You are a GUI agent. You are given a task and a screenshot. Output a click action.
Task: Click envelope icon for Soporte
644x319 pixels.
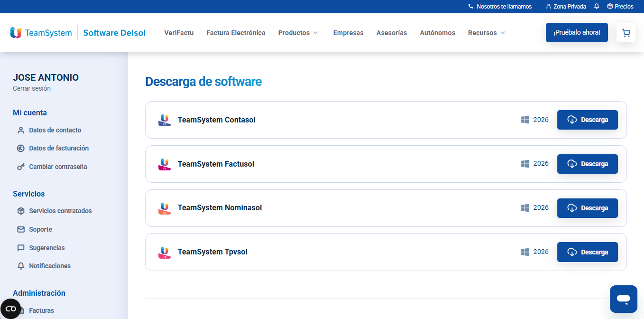coord(21,229)
